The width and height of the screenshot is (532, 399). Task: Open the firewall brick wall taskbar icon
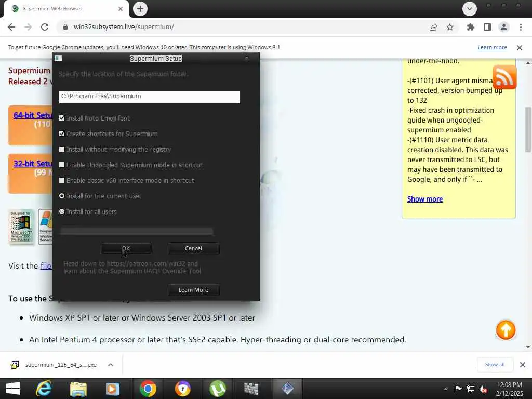click(251, 389)
